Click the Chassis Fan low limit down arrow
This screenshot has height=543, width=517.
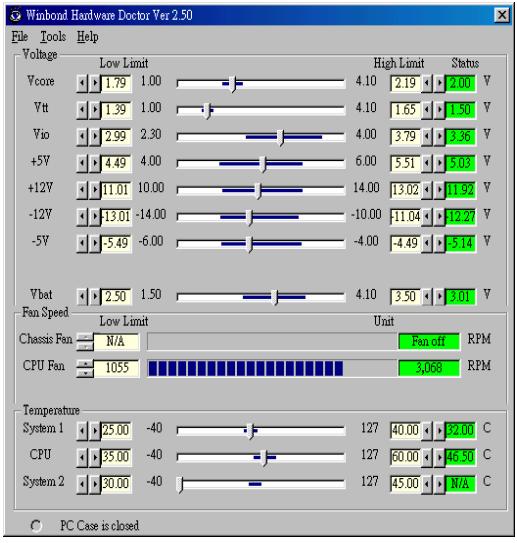click(x=85, y=346)
